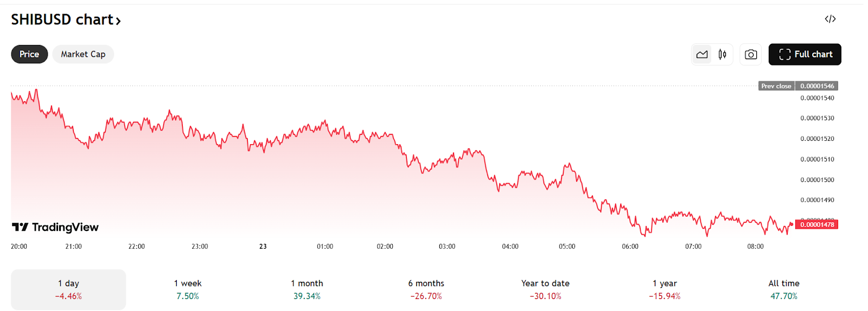Click the Prev close price label
868x311 pixels.
point(776,86)
